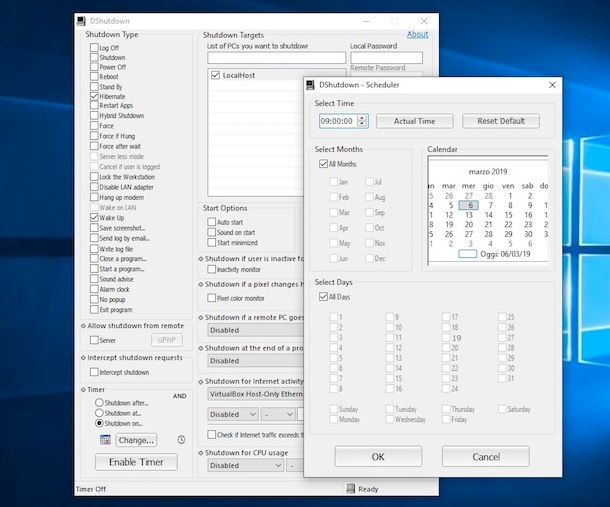Click the time spinner arrows in Scheduler

pos(362,121)
